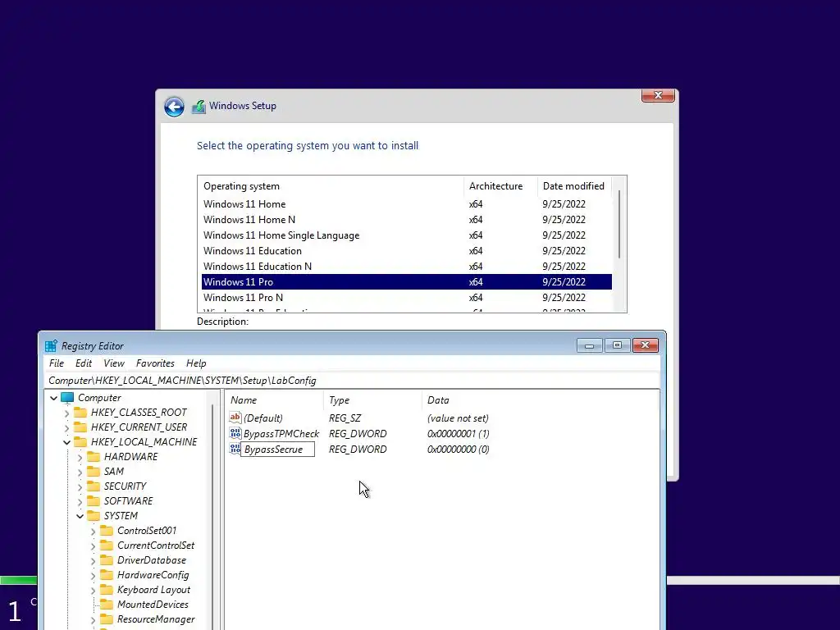Minimize the Registry Editor window

pyautogui.click(x=590, y=345)
